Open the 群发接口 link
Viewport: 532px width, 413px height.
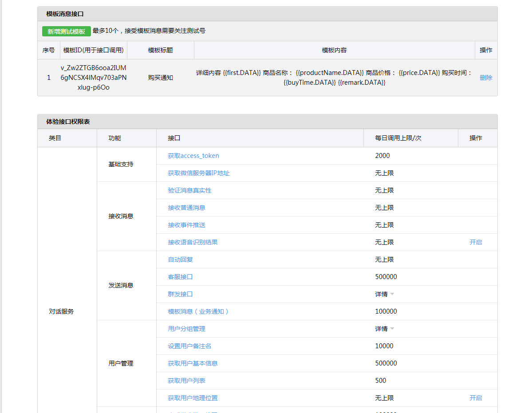(x=180, y=294)
